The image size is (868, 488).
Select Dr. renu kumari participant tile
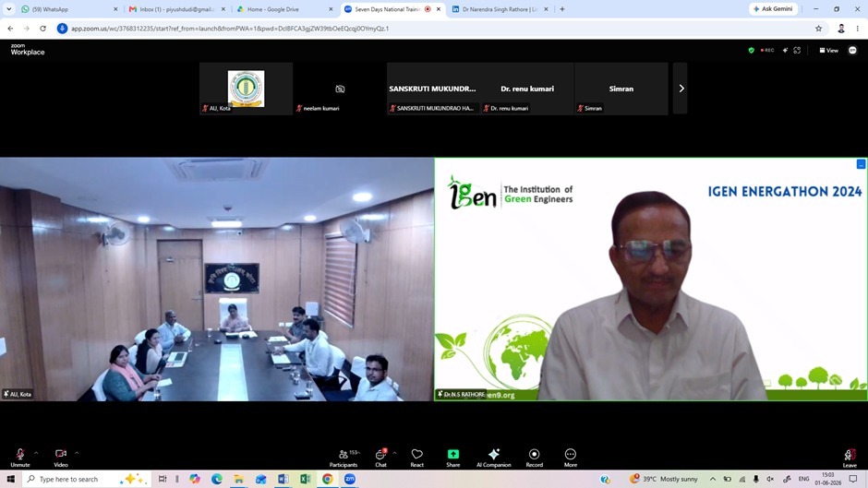pos(527,89)
